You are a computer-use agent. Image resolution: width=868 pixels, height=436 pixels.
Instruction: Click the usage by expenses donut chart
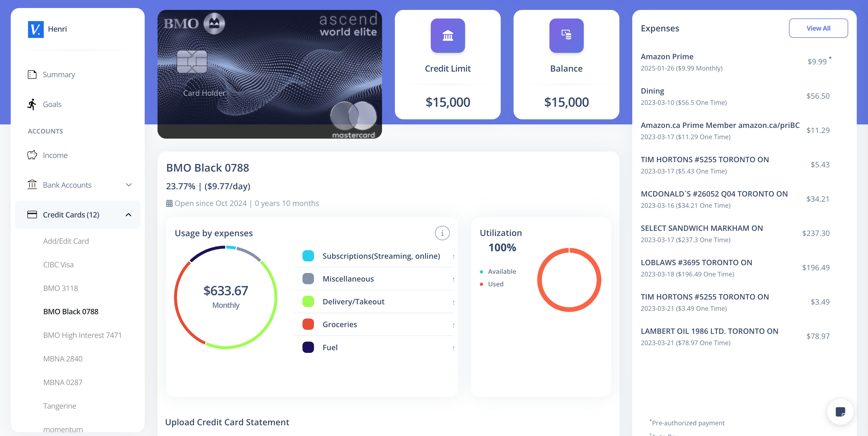[x=226, y=297]
